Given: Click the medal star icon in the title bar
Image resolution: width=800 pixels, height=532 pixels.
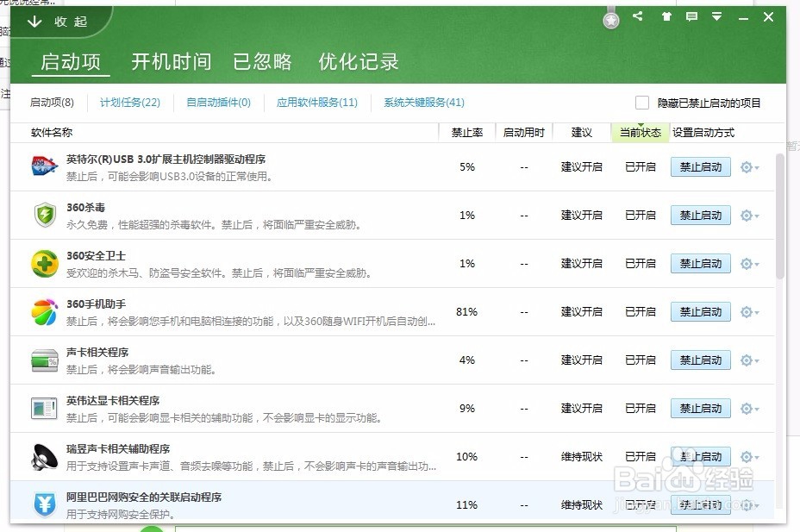Looking at the screenshot, I should click(x=610, y=21).
